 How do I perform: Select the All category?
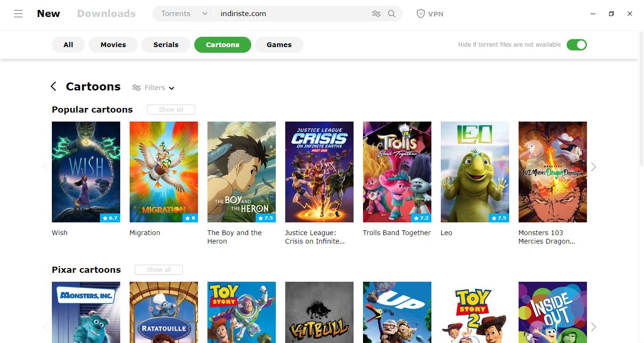tap(68, 45)
